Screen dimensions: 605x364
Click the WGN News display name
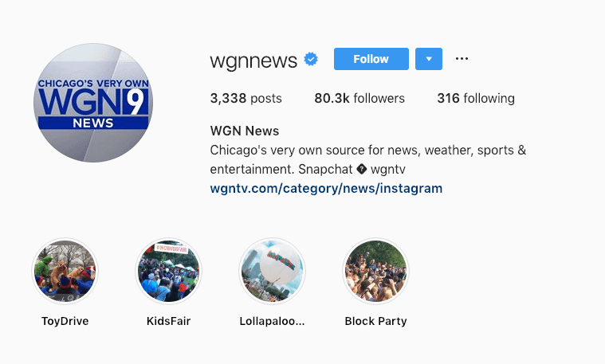coord(245,131)
